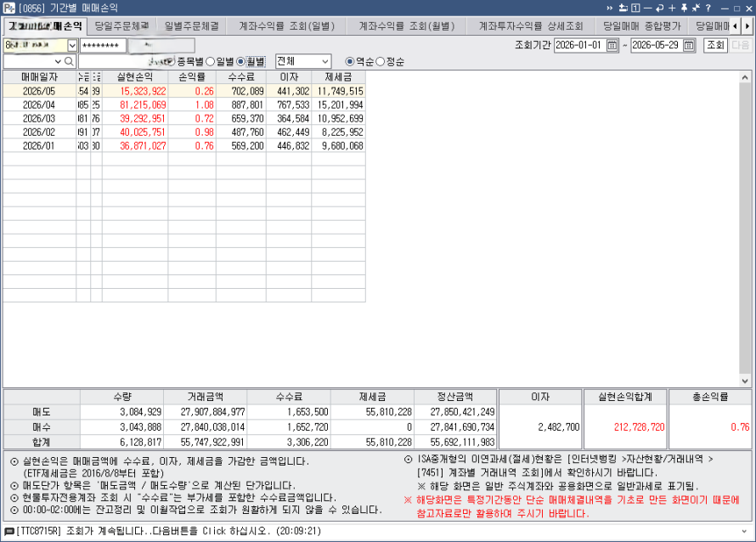Image resolution: width=756 pixels, height=542 pixels.
Task: Click the start date field 2026-01-01
Action: (579, 45)
